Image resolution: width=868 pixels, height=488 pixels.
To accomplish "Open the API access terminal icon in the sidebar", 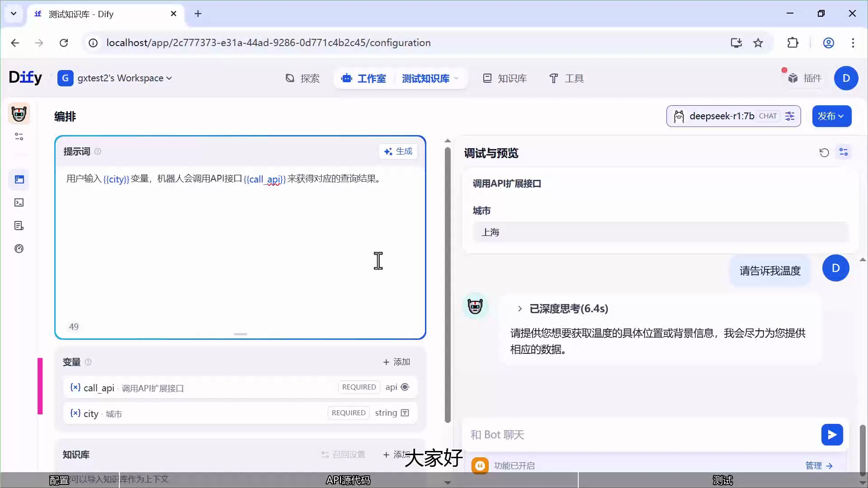I will point(19,202).
